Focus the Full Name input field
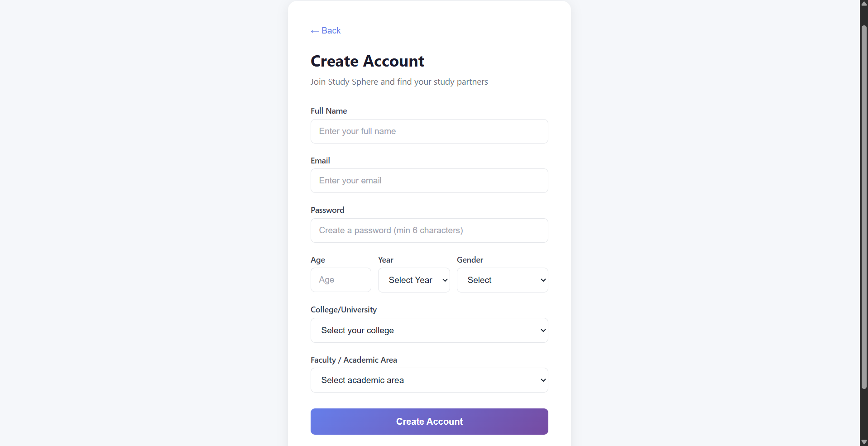 (x=429, y=131)
